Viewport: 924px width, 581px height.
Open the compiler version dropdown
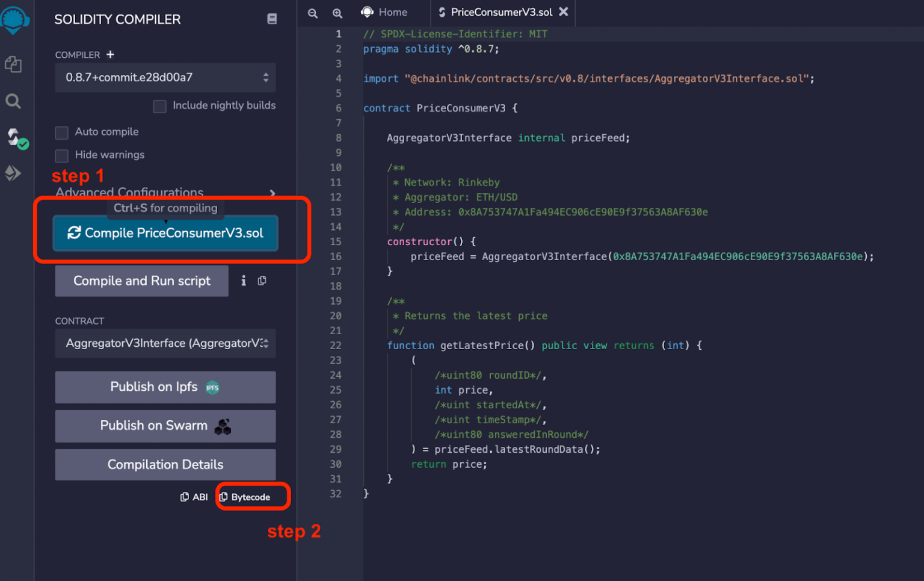[165, 78]
